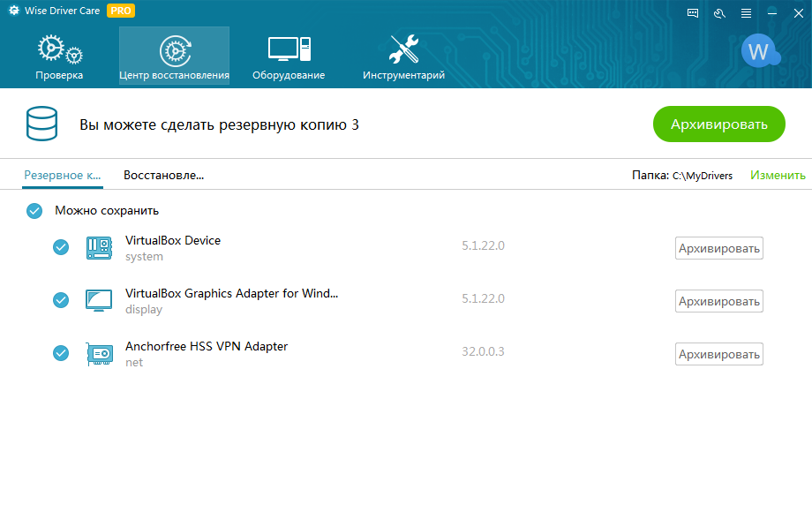Open the settings wrench icon in title bar
The image size is (812, 512).
[719, 13]
